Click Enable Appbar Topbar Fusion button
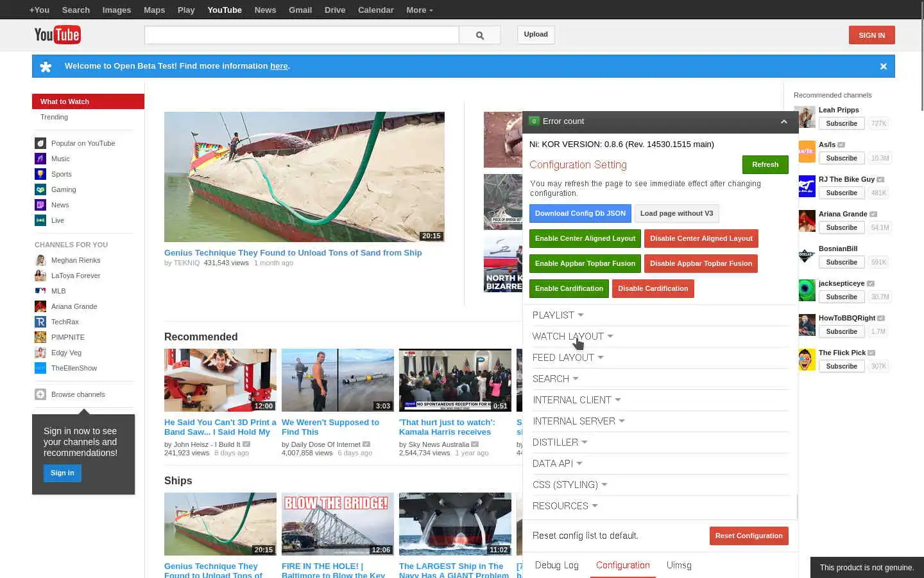 585,263
